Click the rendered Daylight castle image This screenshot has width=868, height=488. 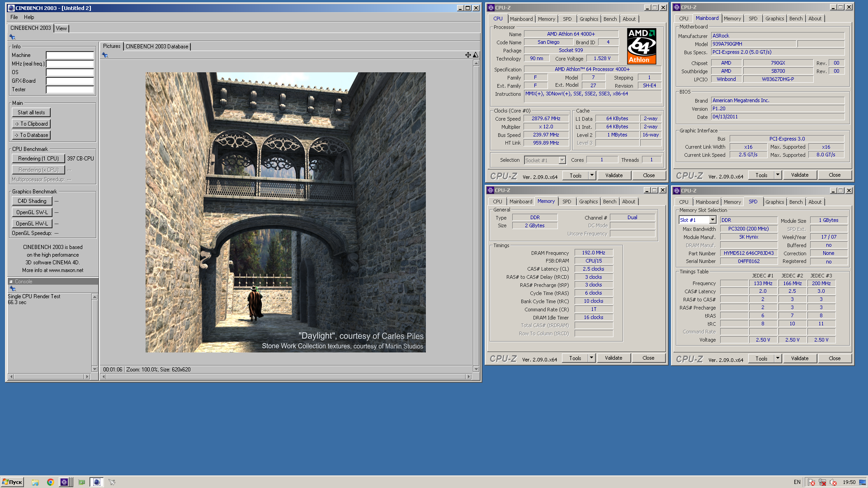coord(285,212)
